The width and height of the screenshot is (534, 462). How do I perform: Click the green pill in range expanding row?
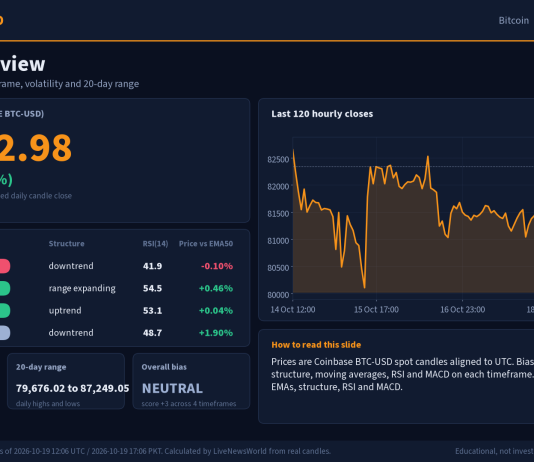click(x=4, y=288)
